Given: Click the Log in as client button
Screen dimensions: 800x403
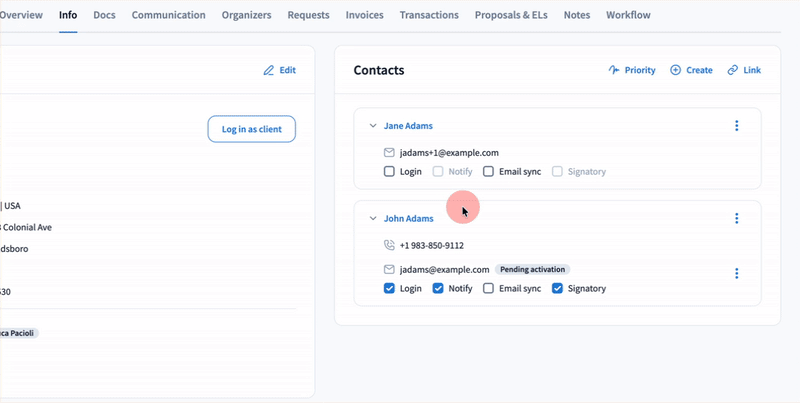Looking at the screenshot, I should [x=251, y=129].
